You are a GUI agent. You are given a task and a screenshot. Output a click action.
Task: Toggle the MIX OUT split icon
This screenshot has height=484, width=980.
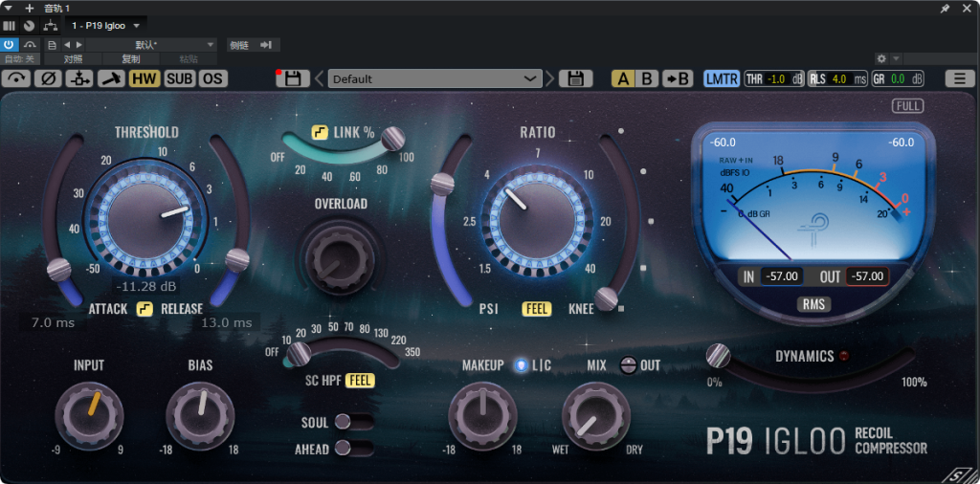pyautogui.click(x=628, y=365)
